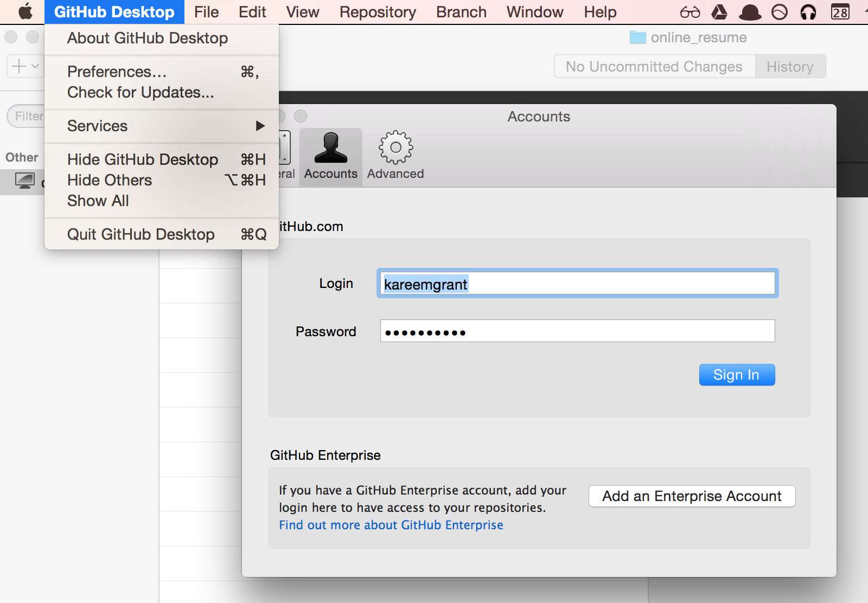Switch to No Uncommitted Changes tab
The width and height of the screenshot is (868, 603).
654,66
